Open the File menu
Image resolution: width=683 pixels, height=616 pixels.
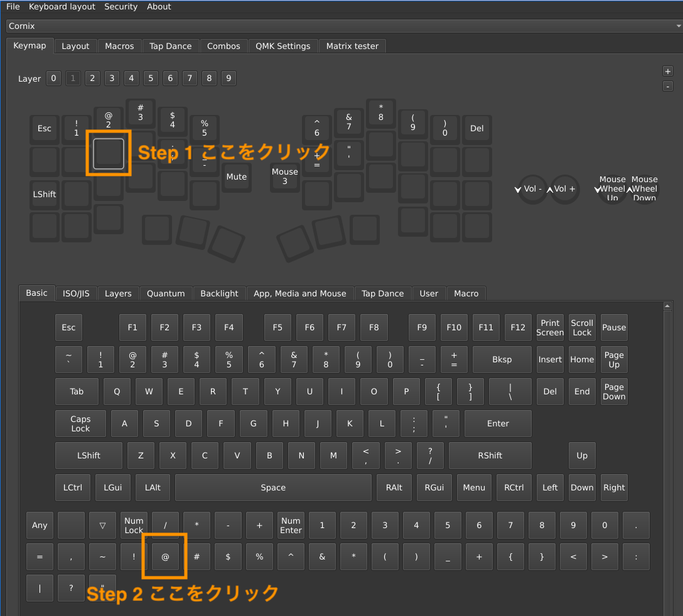13,6
